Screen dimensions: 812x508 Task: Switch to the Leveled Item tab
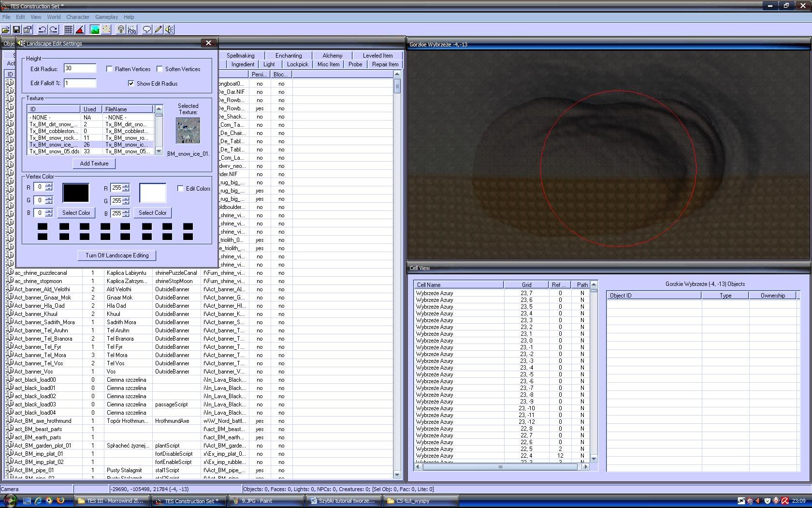pos(378,56)
